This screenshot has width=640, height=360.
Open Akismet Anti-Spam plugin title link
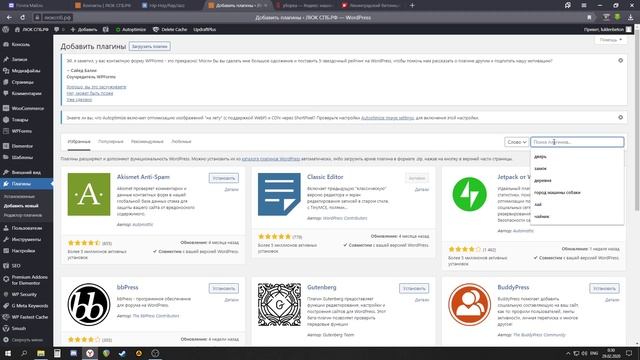point(143,177)
